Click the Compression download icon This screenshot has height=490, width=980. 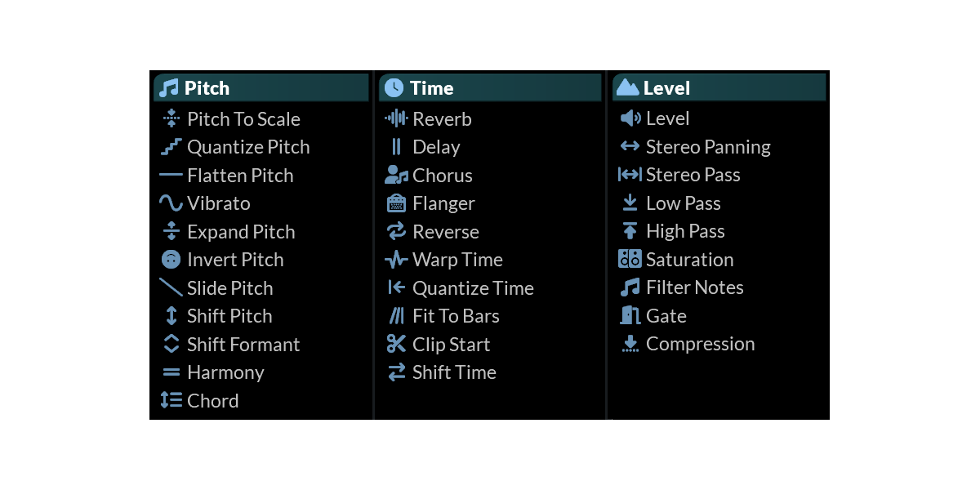coord(630,344)
